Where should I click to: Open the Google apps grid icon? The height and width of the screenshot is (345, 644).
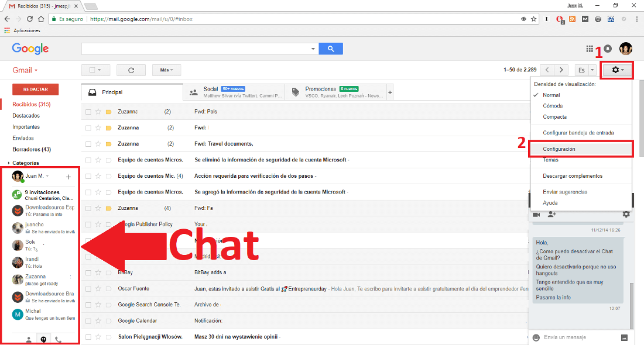590,49
